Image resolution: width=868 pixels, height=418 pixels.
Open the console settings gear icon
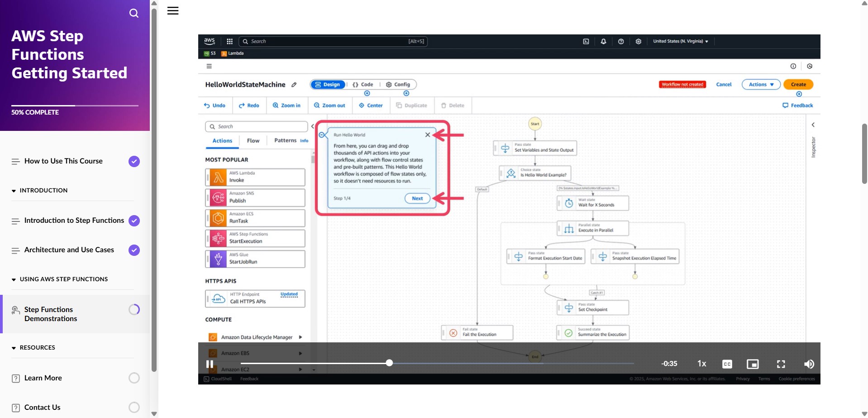pos(638,41)
